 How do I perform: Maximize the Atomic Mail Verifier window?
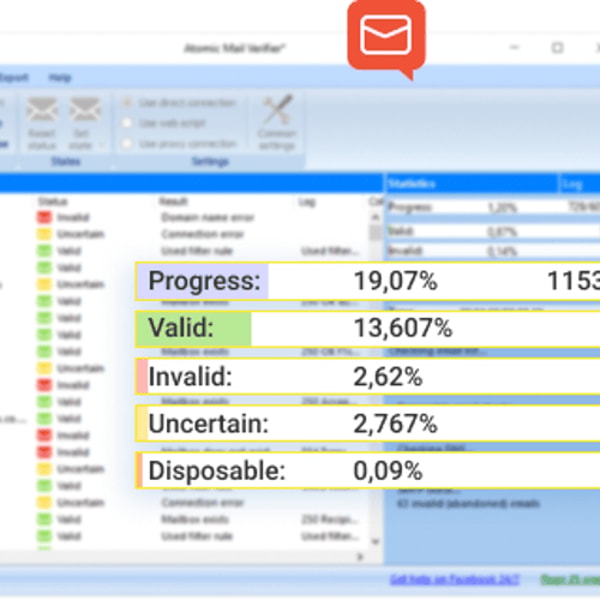(x=558, y=48)
